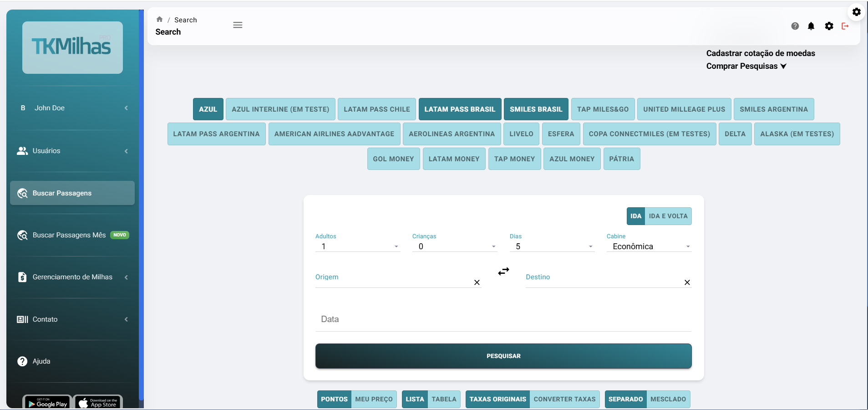Swap origin and destination with arrows icon

coord(503,272)
